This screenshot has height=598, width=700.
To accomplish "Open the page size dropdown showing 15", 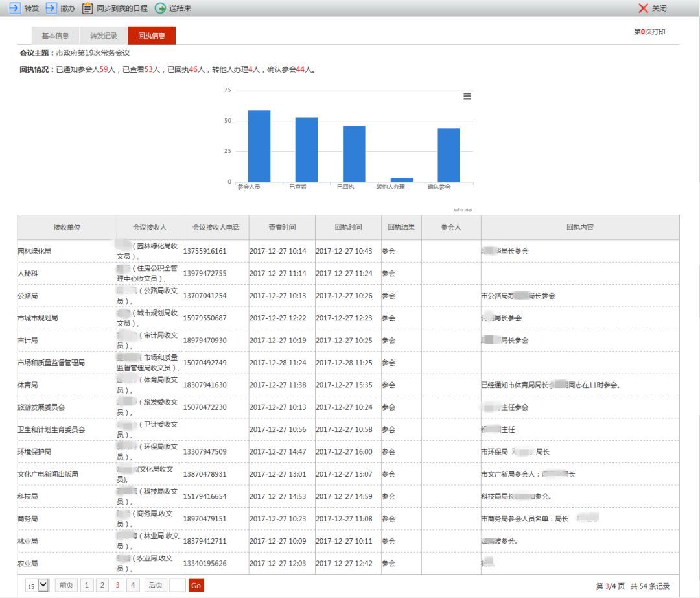I will point(37,585).
